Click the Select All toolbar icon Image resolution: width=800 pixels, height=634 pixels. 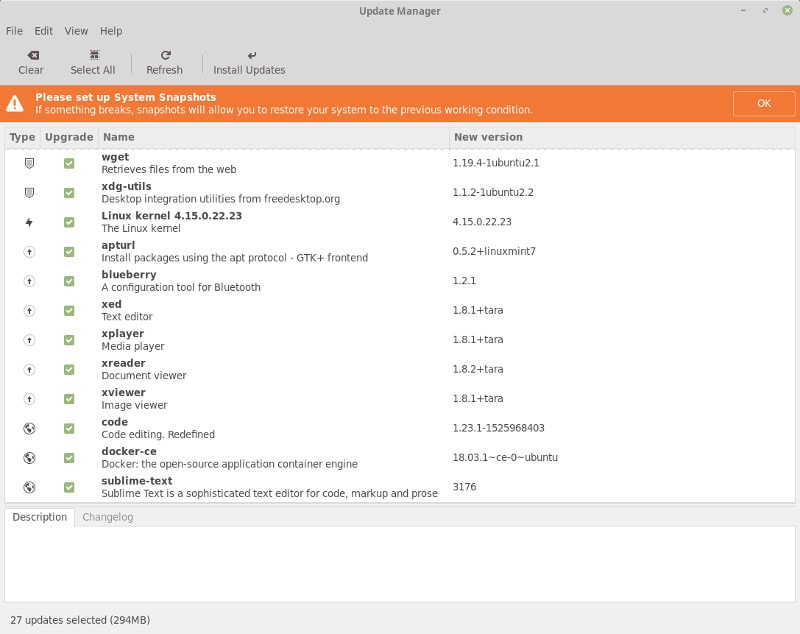[92, 57]
